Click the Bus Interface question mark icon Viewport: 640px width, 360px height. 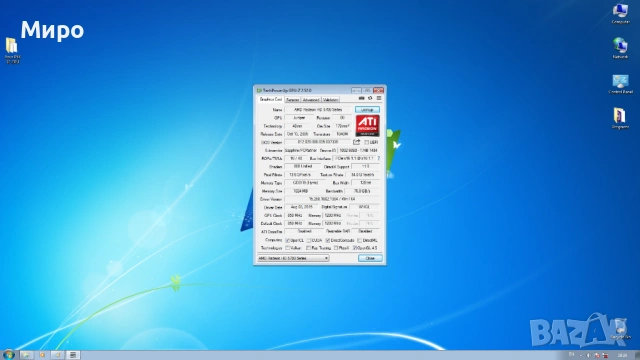[x=379, y=158]
